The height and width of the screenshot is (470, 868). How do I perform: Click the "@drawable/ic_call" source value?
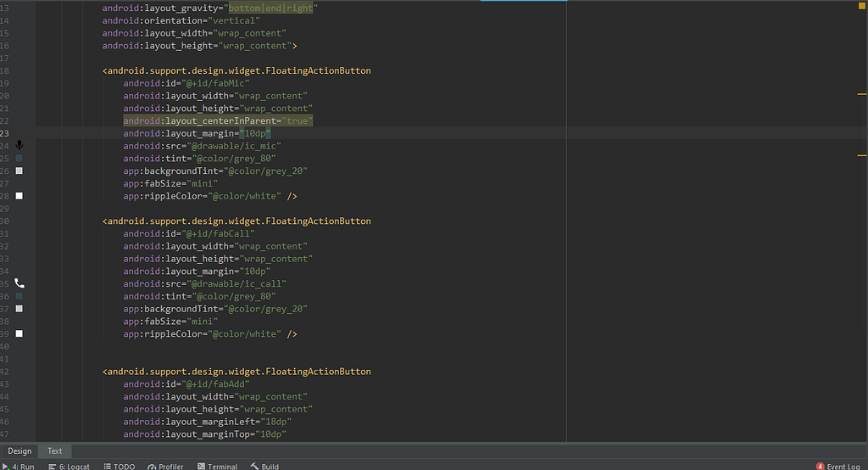(236, 283)
